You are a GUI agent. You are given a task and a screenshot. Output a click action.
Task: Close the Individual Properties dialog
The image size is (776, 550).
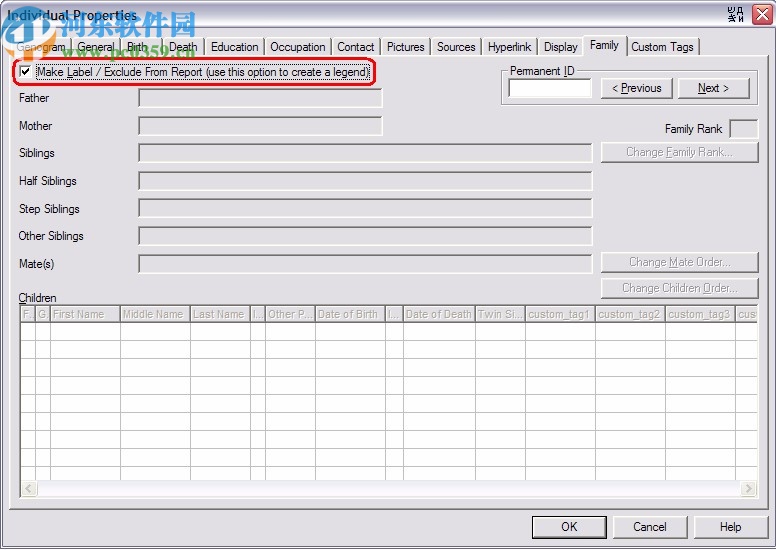coord(762,14)
